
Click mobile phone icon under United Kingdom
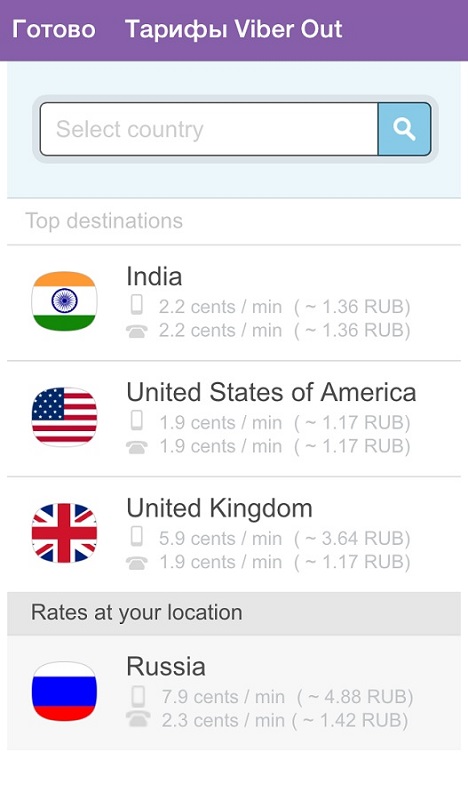click(x=136, y=536)
